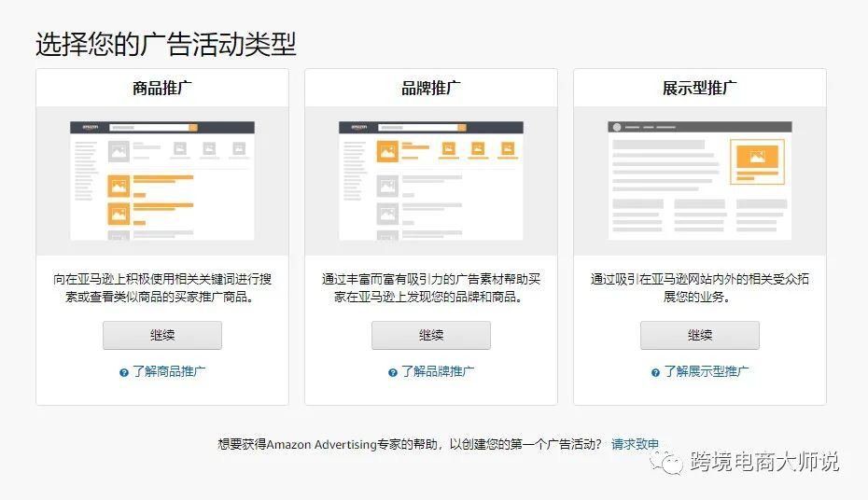The height and width of the screenshot is (500, 868).
Task: Open the 了解展示型推广 help link
Action: pyautogui.click(x=707, y=371)
